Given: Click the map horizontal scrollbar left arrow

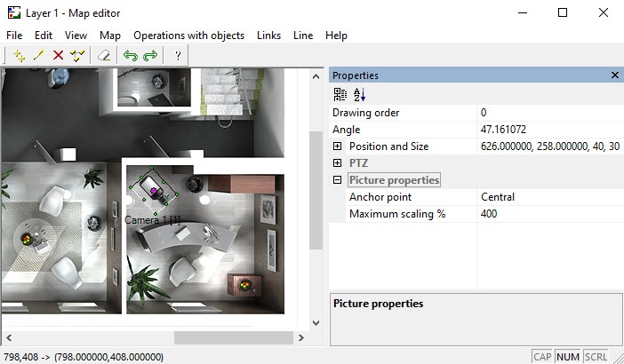Looking at the screenshot, I should [9, 337].
